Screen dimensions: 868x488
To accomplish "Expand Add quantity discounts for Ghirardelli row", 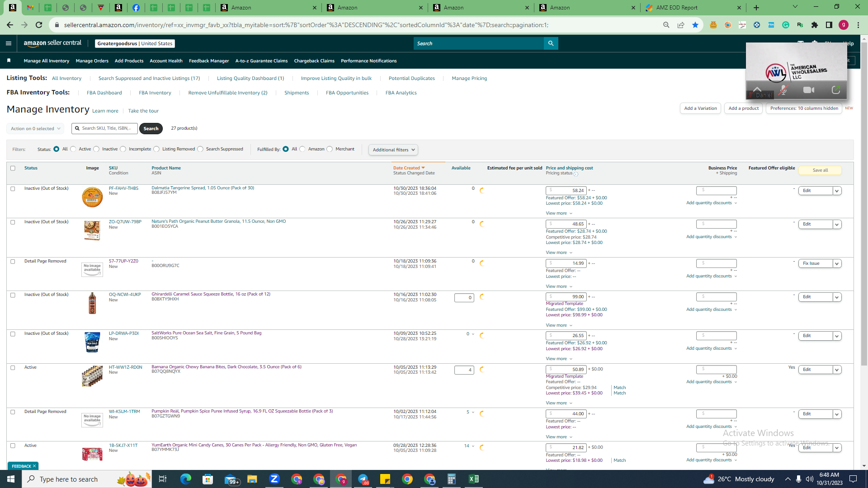I will 712,310.
